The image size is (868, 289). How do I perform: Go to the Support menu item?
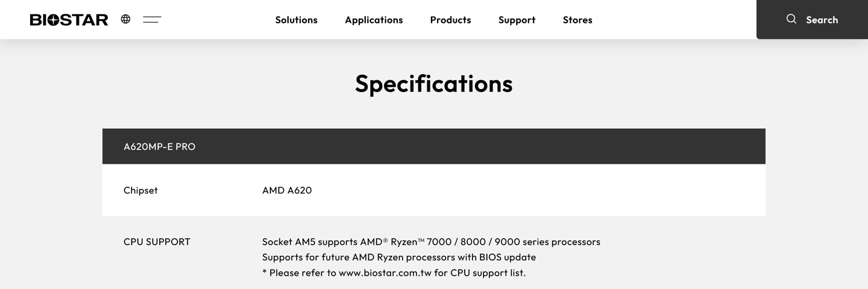[x=517, y=20]
